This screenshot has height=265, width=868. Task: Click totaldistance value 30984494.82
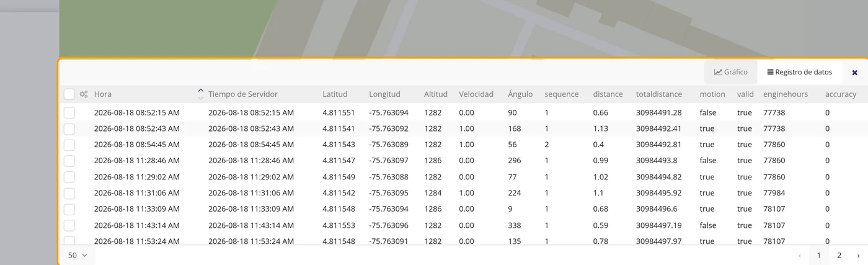coord(659,177)
